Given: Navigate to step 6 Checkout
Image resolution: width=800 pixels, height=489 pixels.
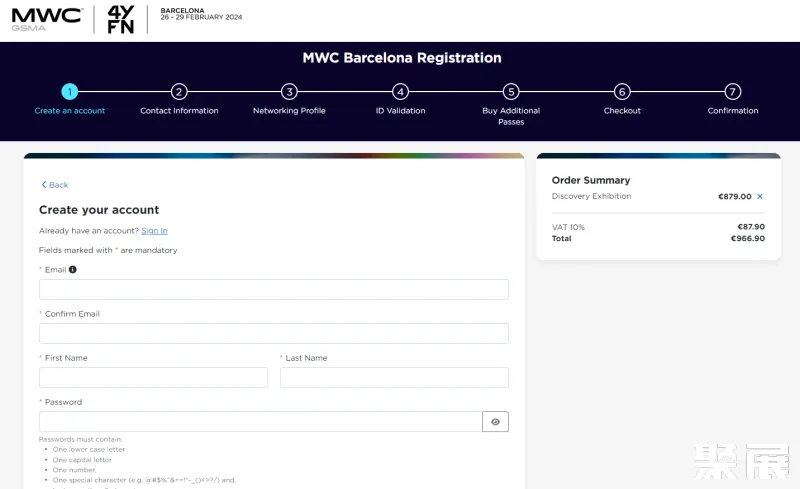Looking at the screenshot, I should pyautogui.click(x=622, y=91).
